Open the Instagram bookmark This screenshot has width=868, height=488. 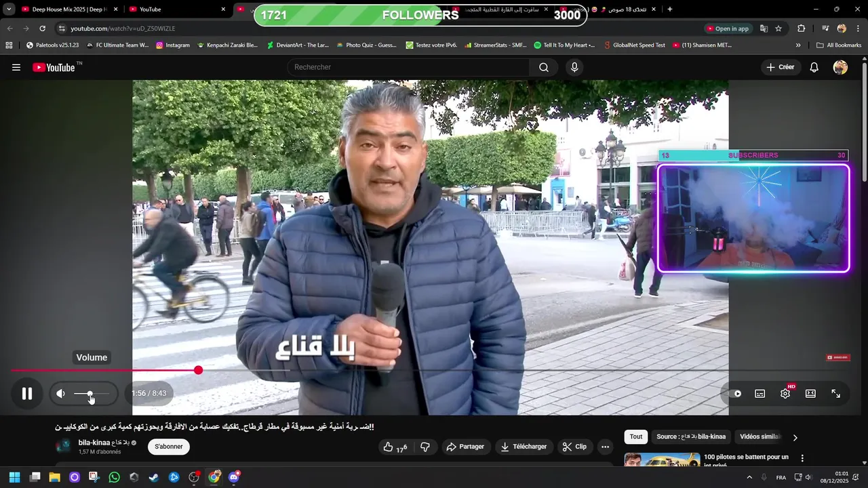click(173, 45)
